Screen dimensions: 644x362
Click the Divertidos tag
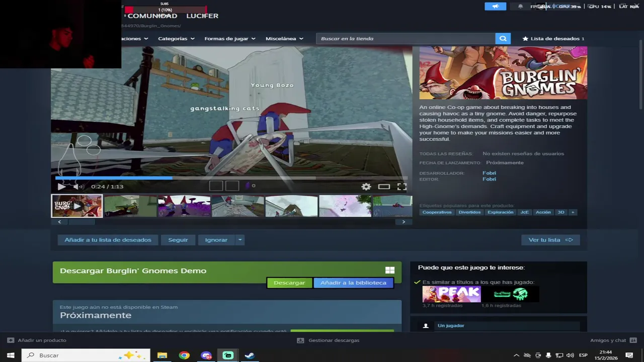pyautogui.click(x=469, y=212)
